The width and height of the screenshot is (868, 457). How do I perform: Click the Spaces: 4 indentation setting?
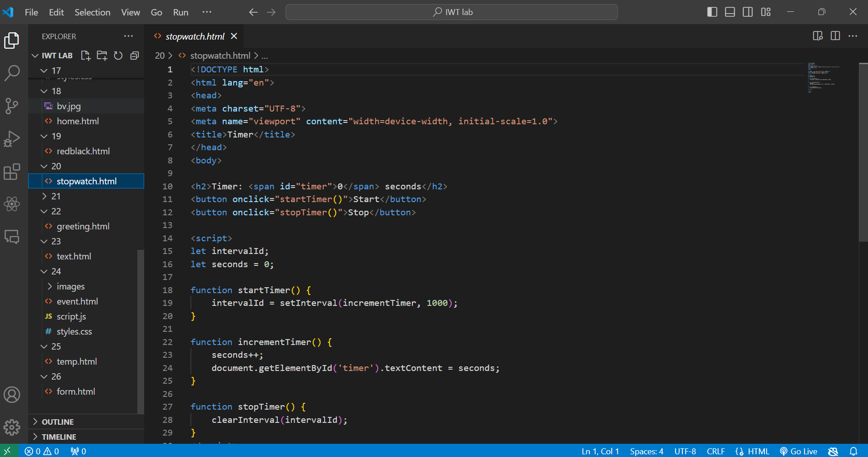(x=646, y=451)
